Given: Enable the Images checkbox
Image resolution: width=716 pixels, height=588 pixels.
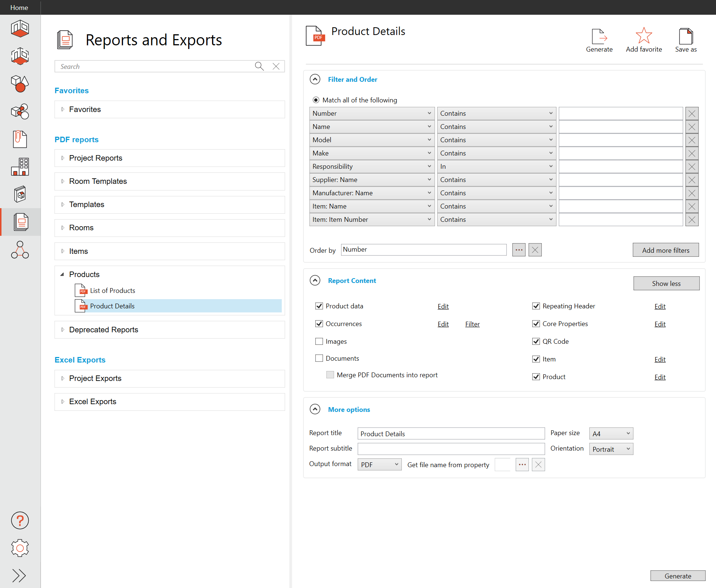Looking at the screenshot, I should (319, 341).
